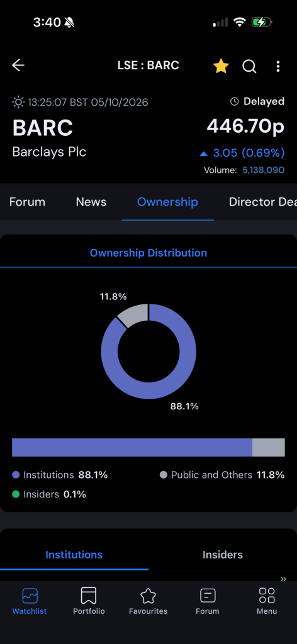Switch to the News tab
297x644 pixels.
click(x=91, y=202)
